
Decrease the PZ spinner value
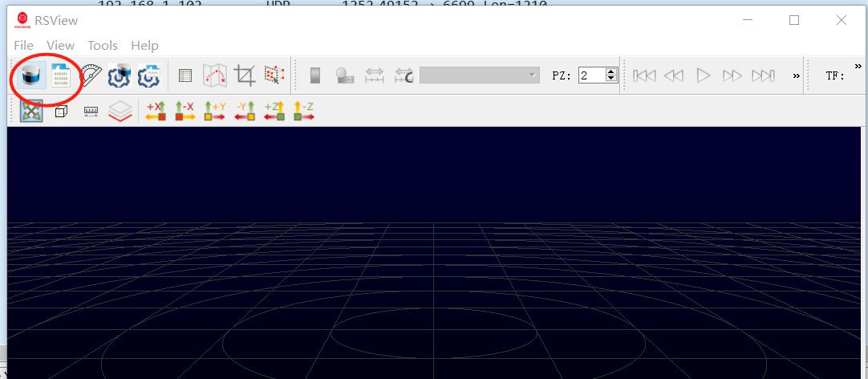pyautogui.click(x=611, y=79)
